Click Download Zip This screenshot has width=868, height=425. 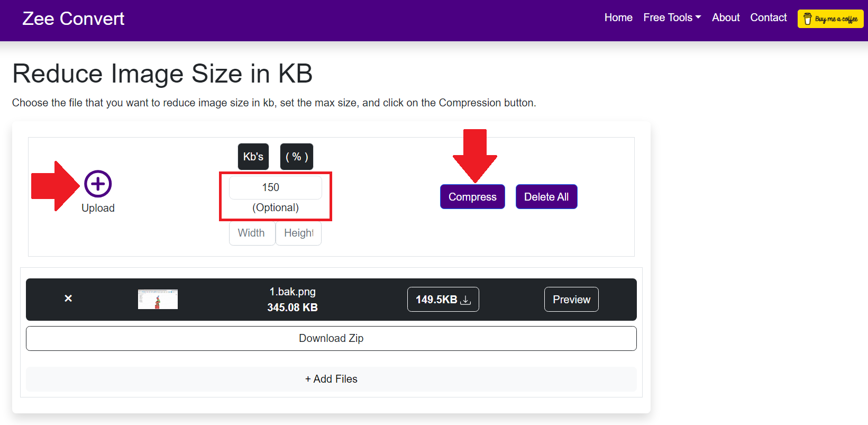pos(331,338)
